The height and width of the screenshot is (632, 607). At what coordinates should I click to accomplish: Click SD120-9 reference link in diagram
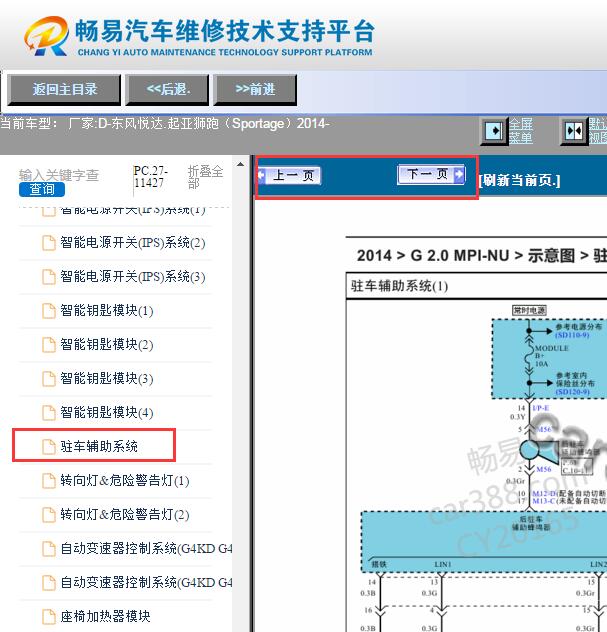[572, 392]
